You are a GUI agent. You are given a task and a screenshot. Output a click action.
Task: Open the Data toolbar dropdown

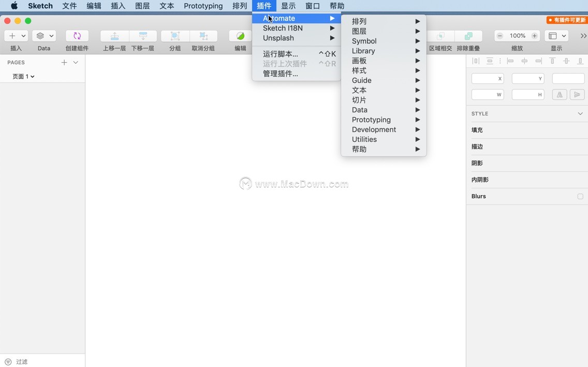pos(44,36)
